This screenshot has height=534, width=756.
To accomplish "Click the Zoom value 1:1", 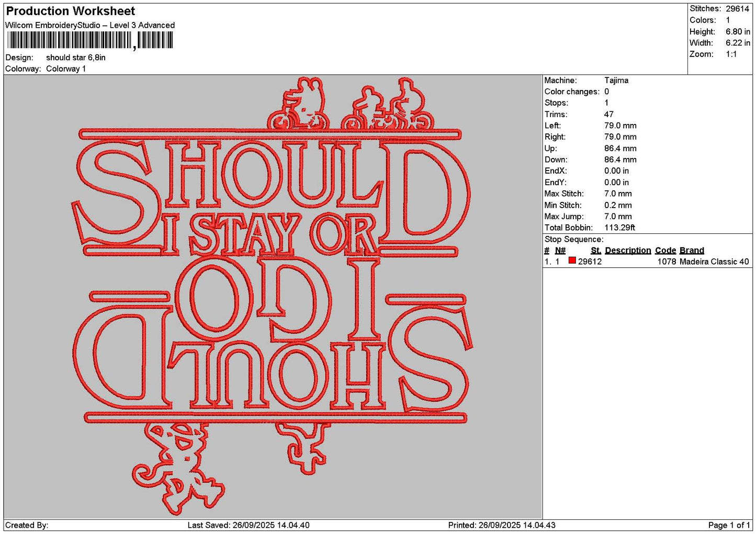I will pyautogui.click(x=731, y=54).
